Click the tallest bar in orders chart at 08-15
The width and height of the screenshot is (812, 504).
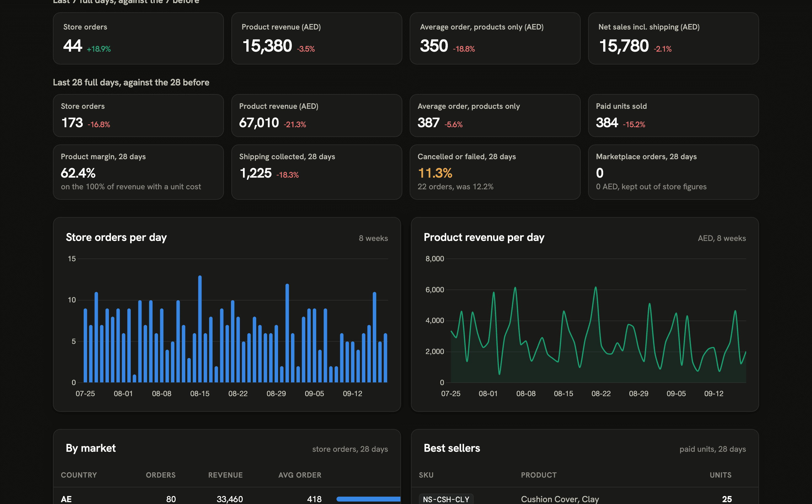tap(200, 329)
